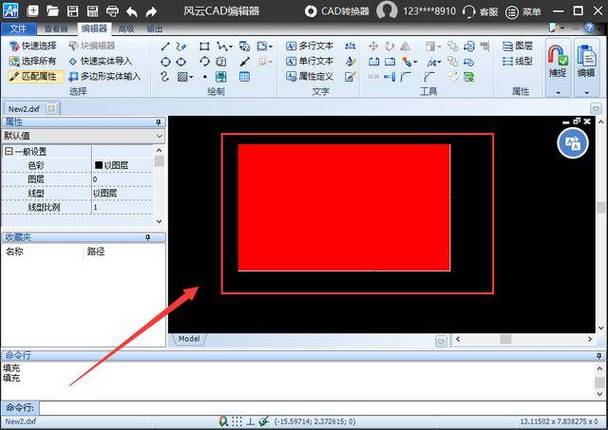Click 多边形实体输入 button
This screenshot has height=430, width=608.
point(105,76)
